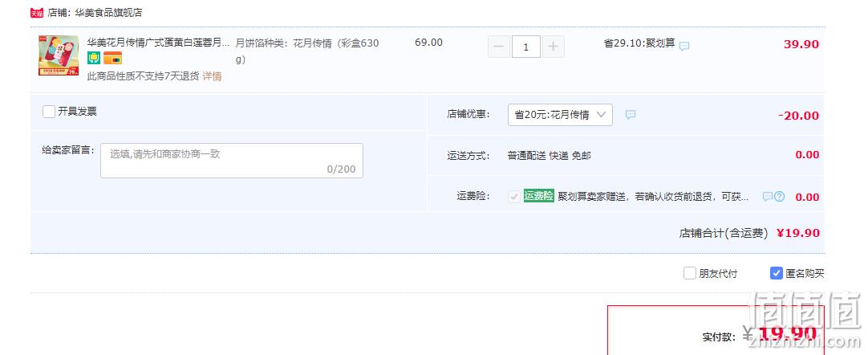Screen dimensions: 868x355
Task: Click the comment icon beside store discount dropdown
Action: (631, 115)
